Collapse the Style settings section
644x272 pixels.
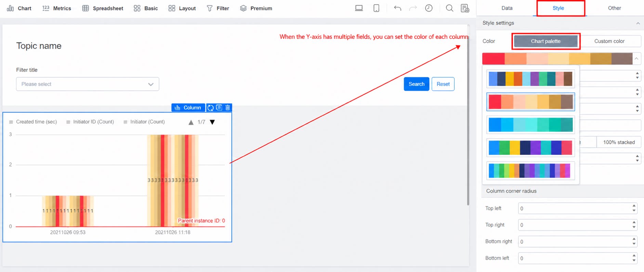pos(638,23)
